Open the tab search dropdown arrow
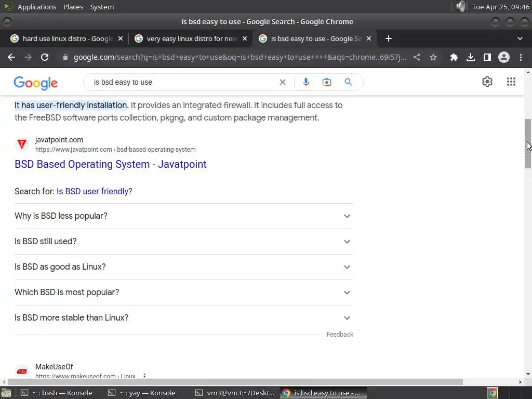This screenshot has width=532, height=399. 520,38
